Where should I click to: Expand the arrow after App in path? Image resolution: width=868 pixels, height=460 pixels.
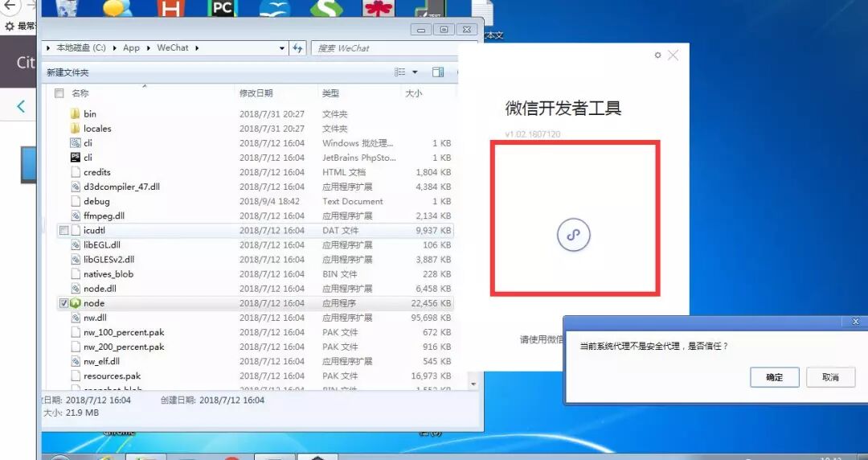pyautogui.click(x=149, y=48)
